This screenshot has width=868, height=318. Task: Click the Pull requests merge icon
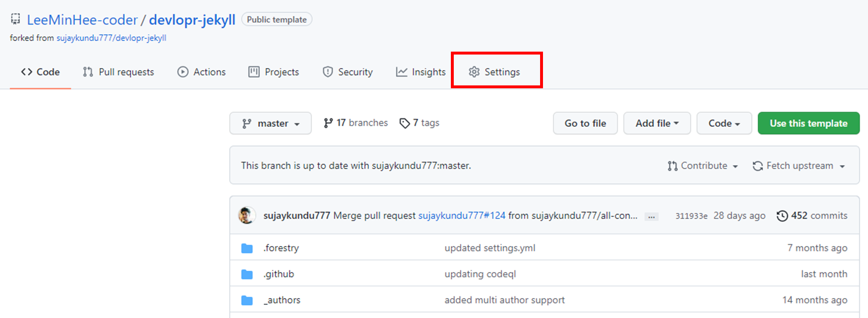(88, 72)
